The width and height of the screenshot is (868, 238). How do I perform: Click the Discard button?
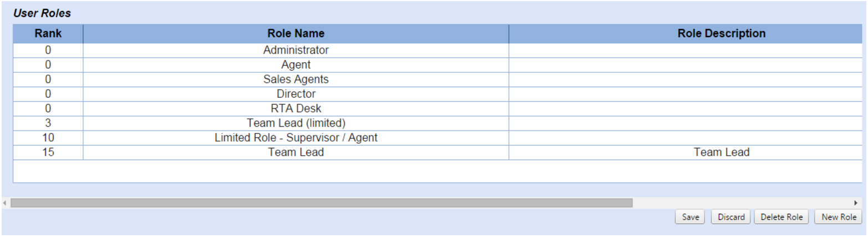731,217
